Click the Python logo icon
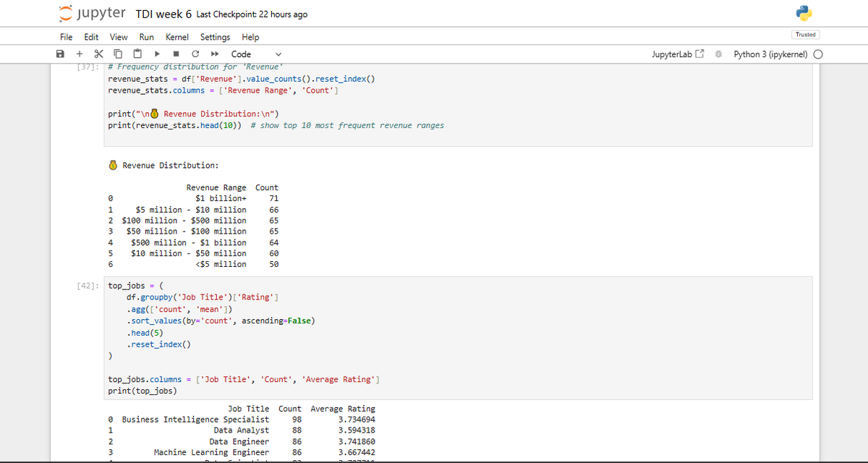Viewport: 868px width, 463px height. coord(803,14)
